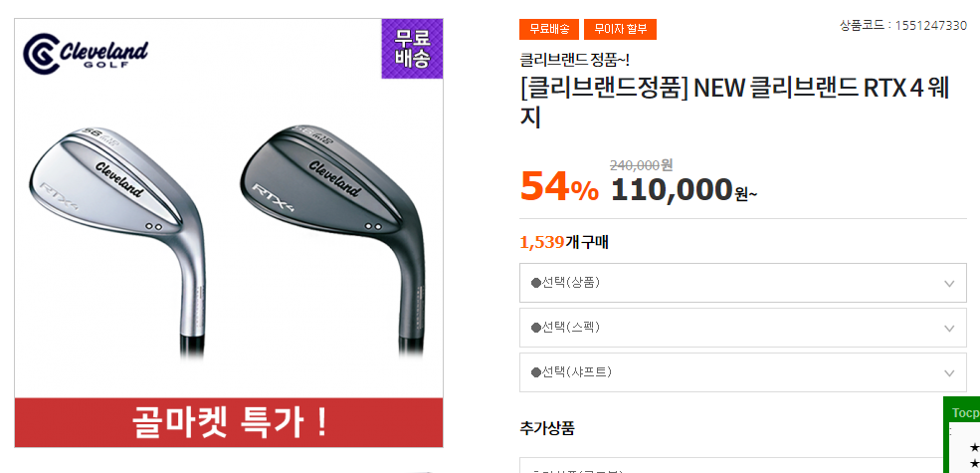Click the purple 무료배송 badge on image
The height and width of the screenshot is (473, 980).
click(x=412, y=49)
